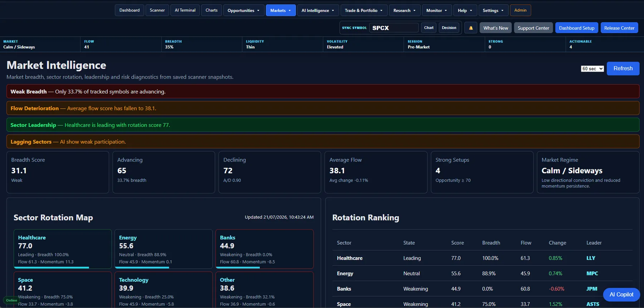Open the Admin page

pos(520,10)
